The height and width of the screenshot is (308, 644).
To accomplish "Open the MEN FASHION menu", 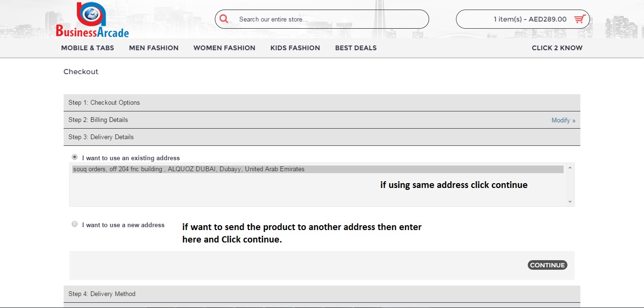I will [x=154, y=48].
